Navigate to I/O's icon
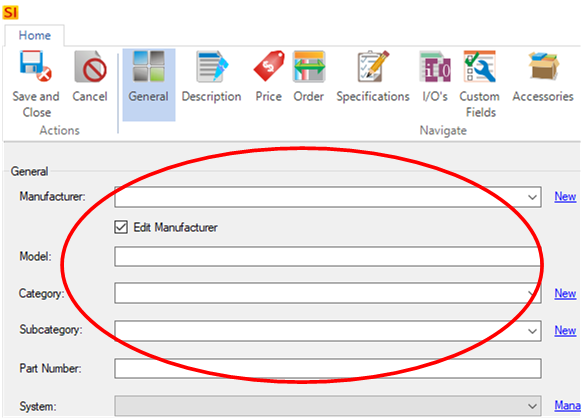This screenshot has height=420, width=583. 435,66
